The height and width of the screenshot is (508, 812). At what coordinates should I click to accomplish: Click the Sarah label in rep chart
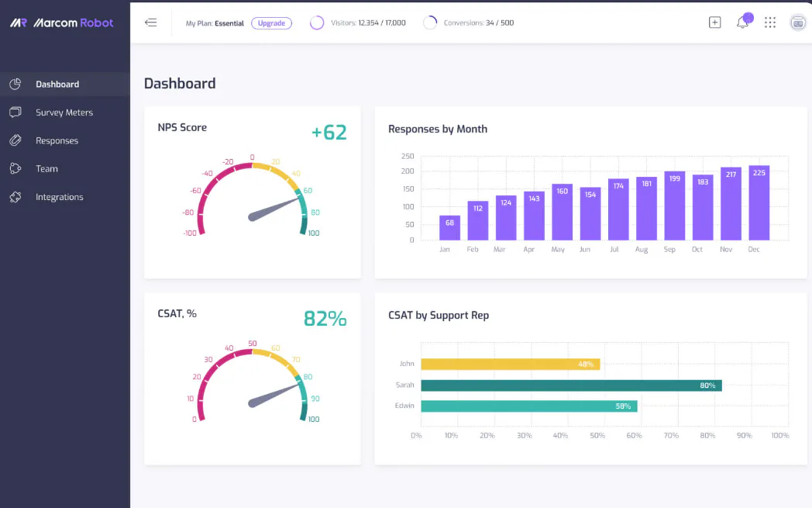tap(404, 385)
